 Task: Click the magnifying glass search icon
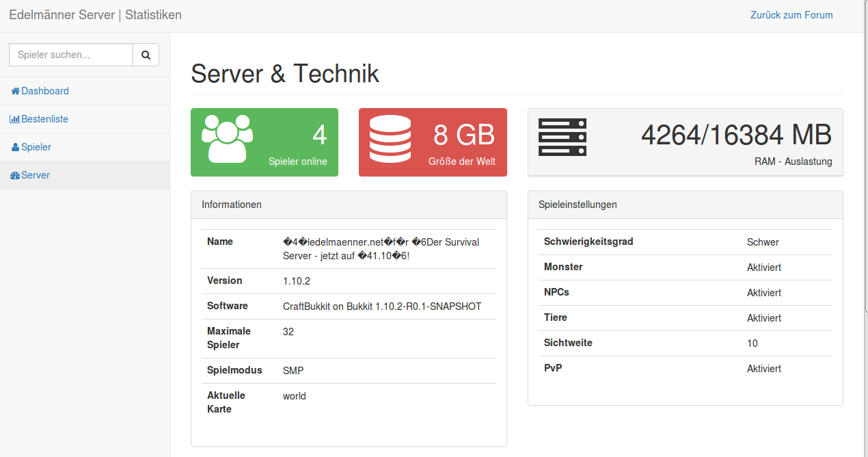point(146,55)
